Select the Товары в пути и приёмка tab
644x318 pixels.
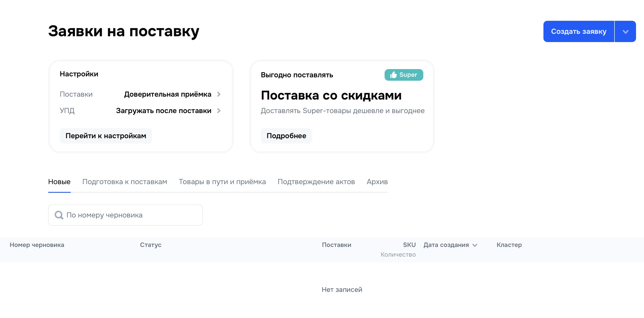coord(222,182)
